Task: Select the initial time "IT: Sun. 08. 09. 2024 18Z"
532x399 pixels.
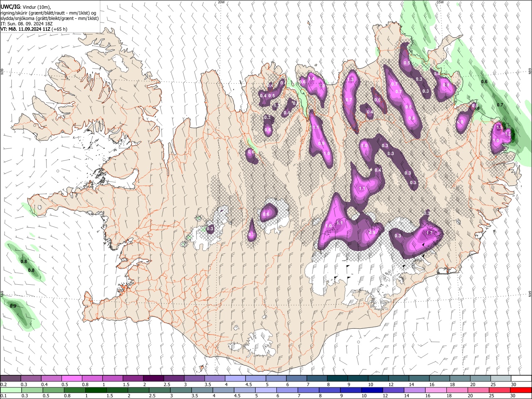Action: coord(27,24)
